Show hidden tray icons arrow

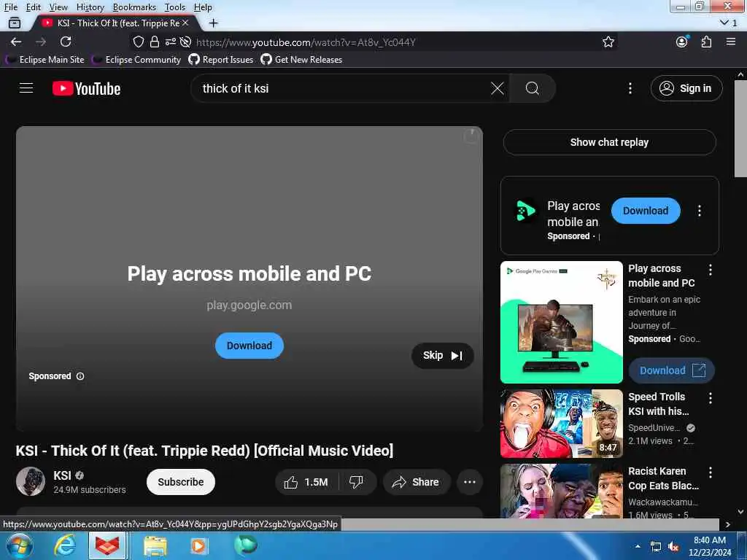pyautogui.click(x=638, y=546)
